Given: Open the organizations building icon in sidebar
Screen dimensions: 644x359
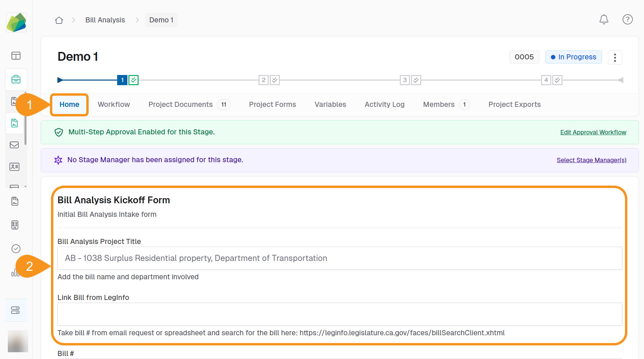Looking at the screenshot, I should point(15,225).
